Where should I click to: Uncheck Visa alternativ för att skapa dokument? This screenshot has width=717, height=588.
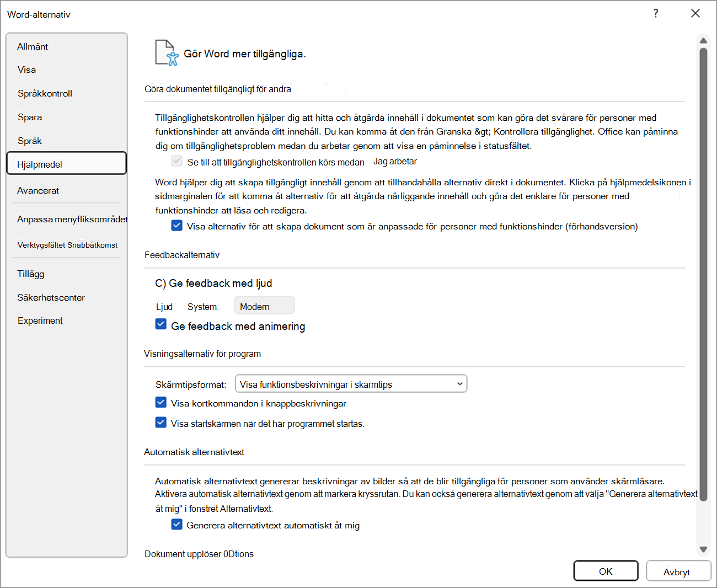click(x=176, y=226)
